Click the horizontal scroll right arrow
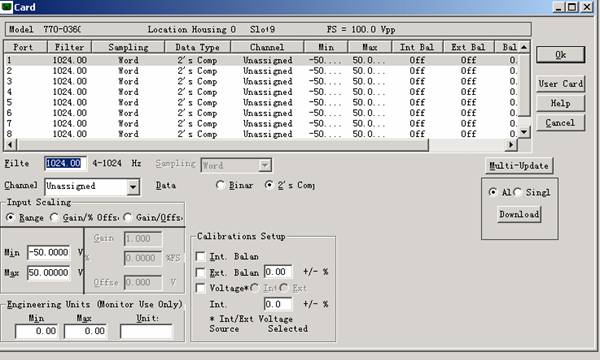This screenshot has width=600, height=360. pos(511,145)
